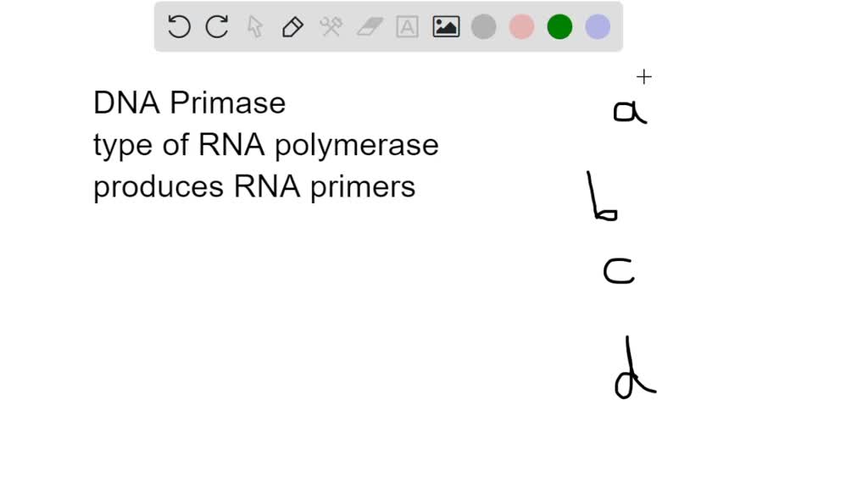Toggle the pink pen color on
This screenshot has width=868, height=488.
[520, 26]
